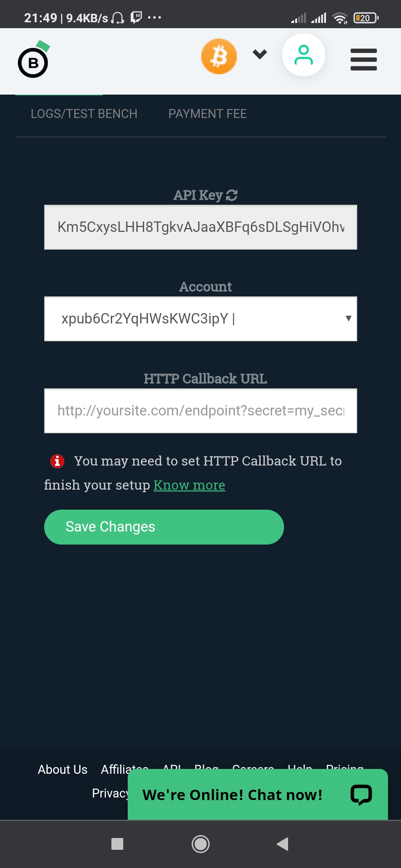Click the Bitcoin currency icon
This screenshot has height=868, width=401.
tap(219, 56)
